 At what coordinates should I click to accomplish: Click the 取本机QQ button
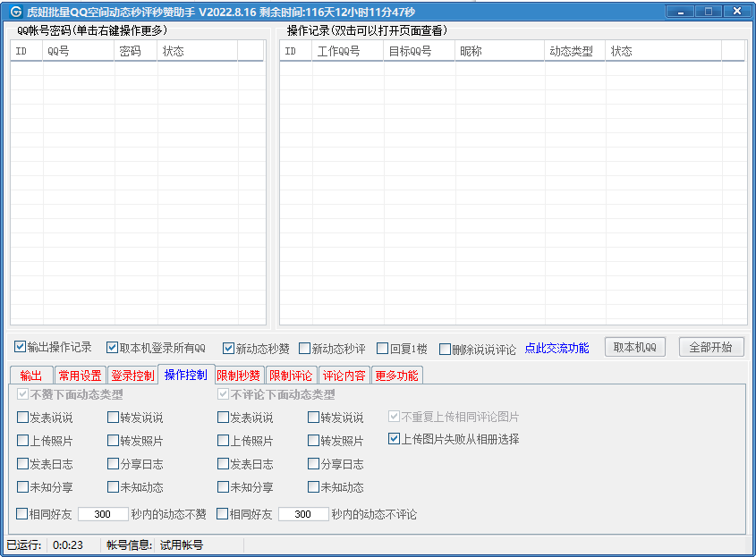(x=635, y=347)
